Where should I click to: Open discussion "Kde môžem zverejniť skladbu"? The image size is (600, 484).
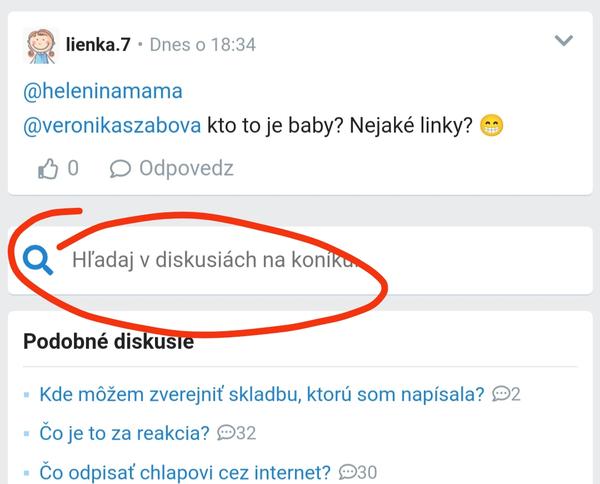click(x=262, y=394)
